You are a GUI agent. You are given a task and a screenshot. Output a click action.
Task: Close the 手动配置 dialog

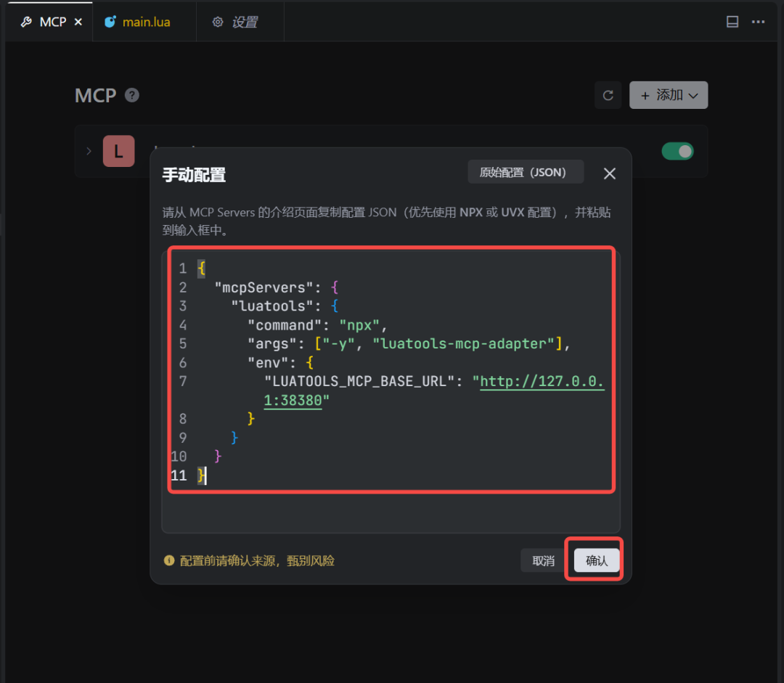point(609,173)
